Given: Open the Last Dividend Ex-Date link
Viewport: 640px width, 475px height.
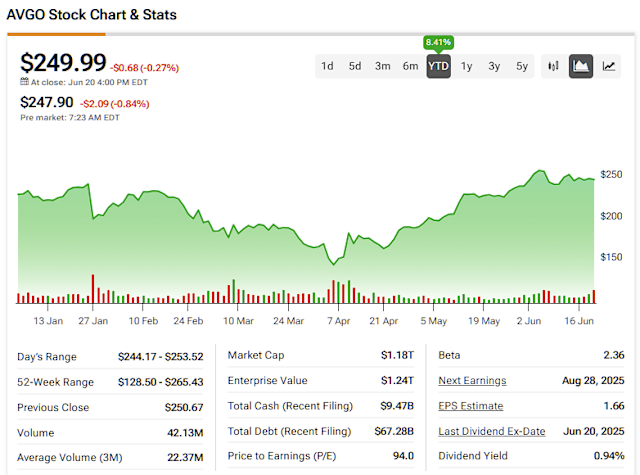Looking at the screenshot, I should coord(492,431).
